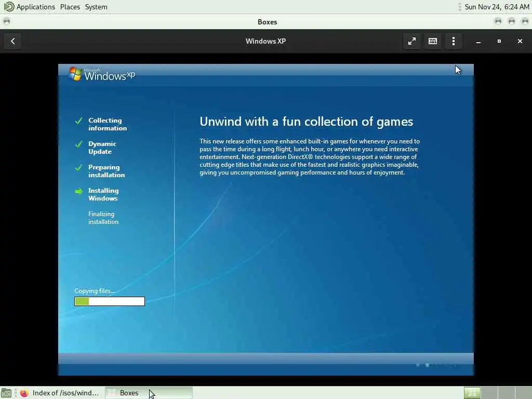
Task: Click the Collecting information step
Action: click(x=108, y=124)
